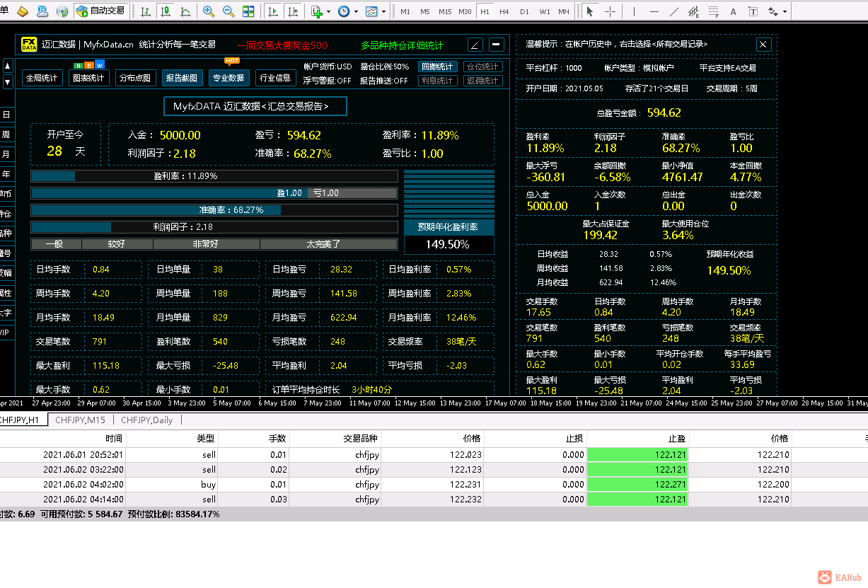Open the 专业数据 tab
The image size is (868, 588).
coord(228,78)
